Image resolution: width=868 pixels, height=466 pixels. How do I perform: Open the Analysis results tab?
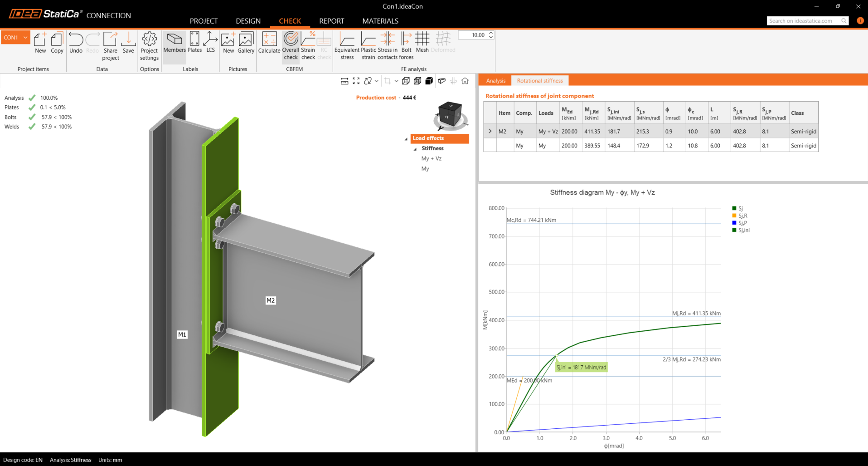pyautogui.click(x=495, y=81)
